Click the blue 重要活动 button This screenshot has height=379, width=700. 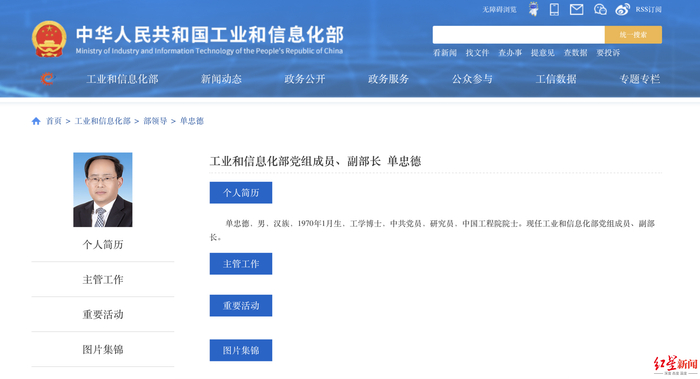(x=241, y=306)
